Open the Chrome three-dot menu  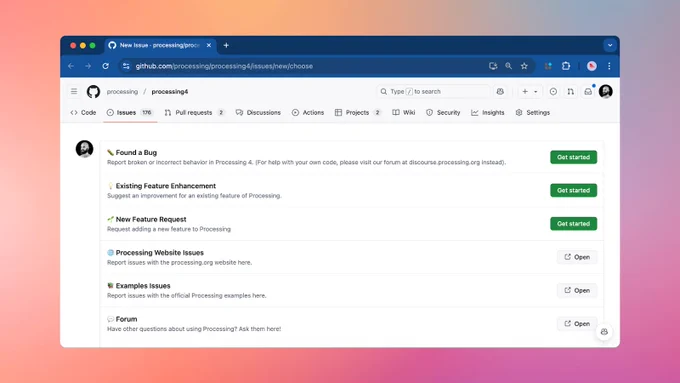609,66
